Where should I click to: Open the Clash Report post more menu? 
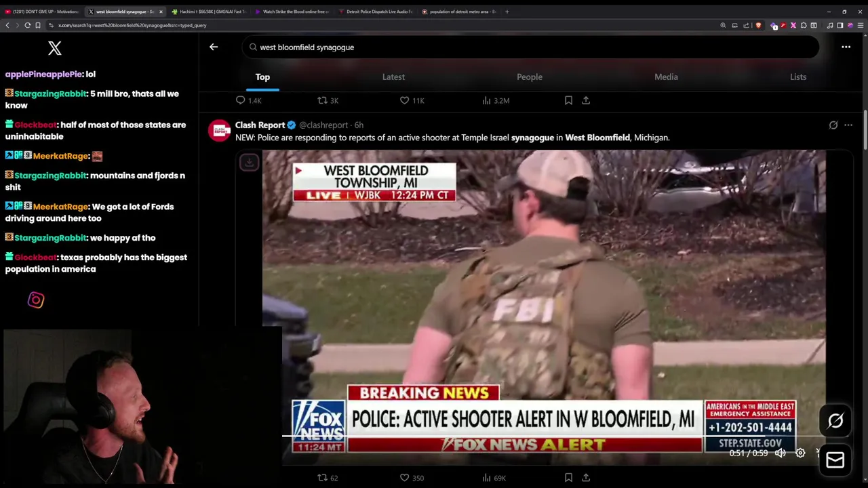click(848, 125)
